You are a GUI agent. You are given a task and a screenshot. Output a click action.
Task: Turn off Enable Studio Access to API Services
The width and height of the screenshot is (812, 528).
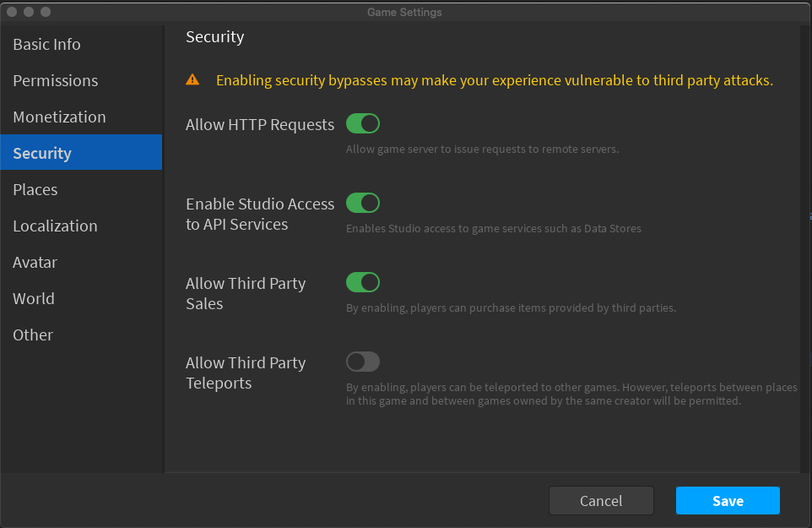[363, 203]
